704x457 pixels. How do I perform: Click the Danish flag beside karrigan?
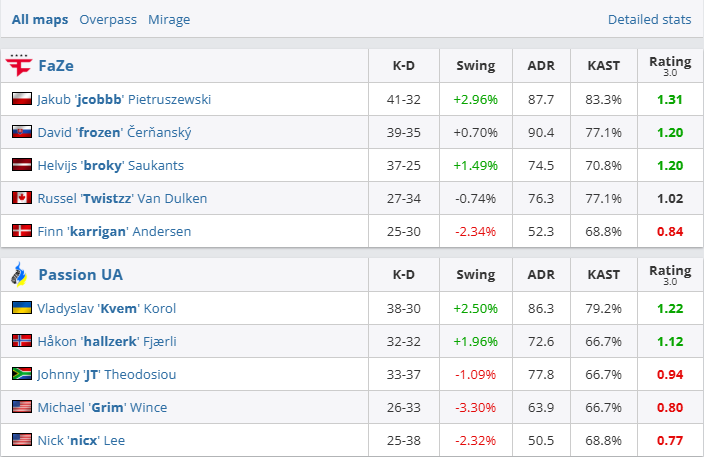[21, 231]
